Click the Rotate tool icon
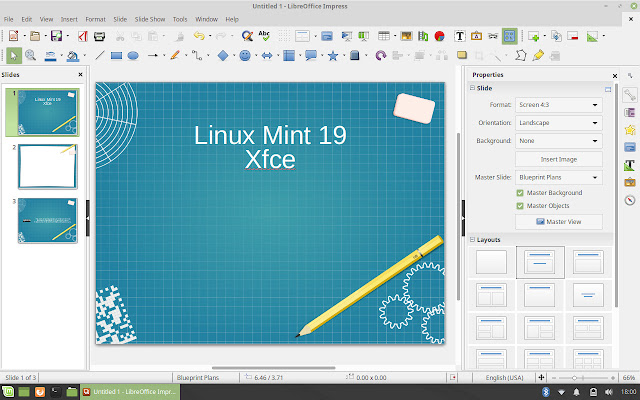 pos(380,56)
